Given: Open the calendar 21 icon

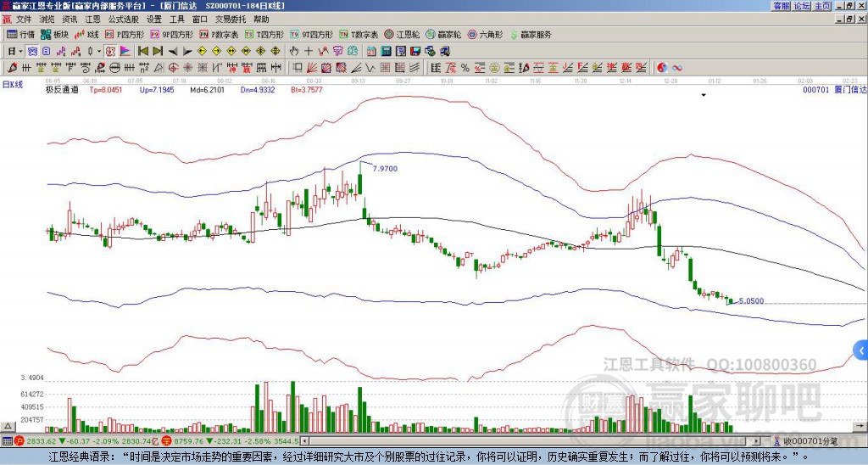Looking at the screenshot, I should pos(371,51).
